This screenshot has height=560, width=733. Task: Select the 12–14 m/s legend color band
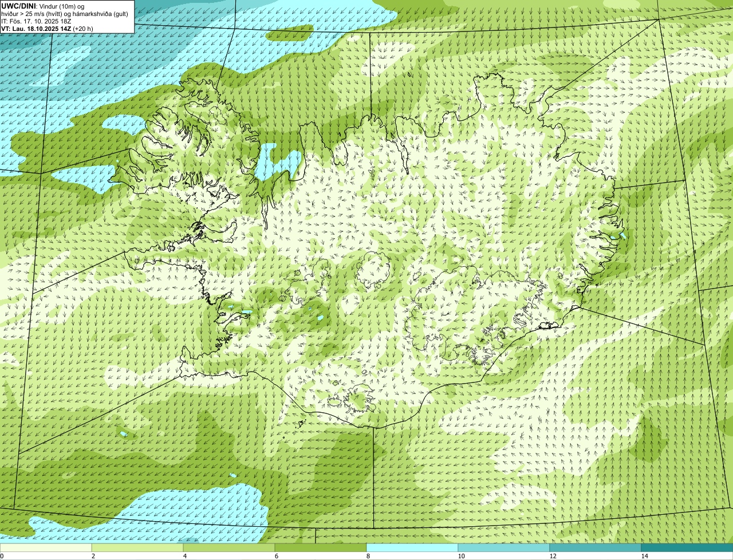coord(596,547)
